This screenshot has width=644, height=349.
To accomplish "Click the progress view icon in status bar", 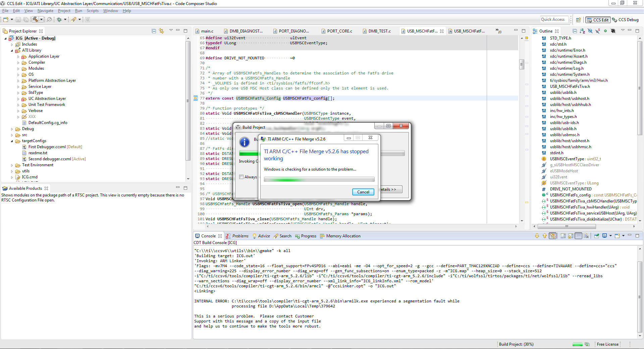I will point(587,344).
